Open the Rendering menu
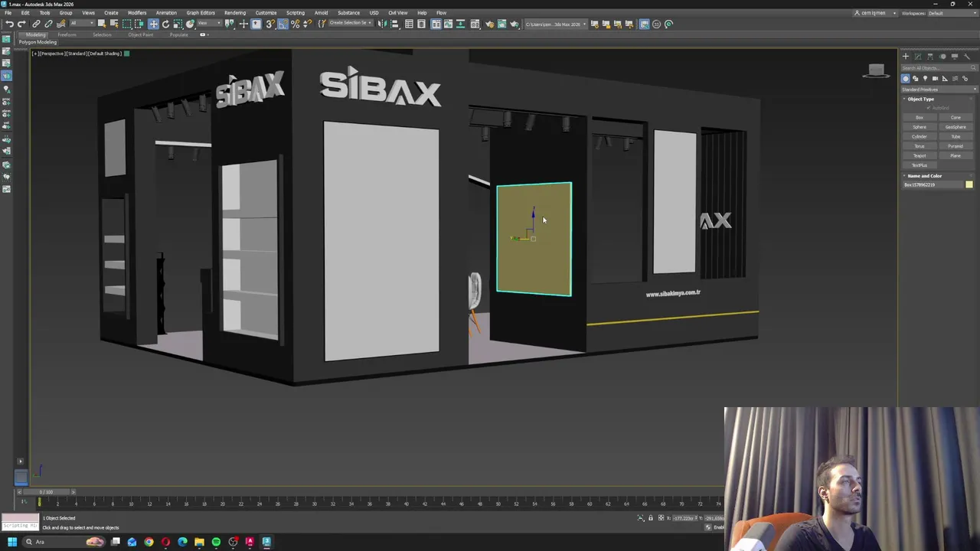This screenshot has height=551, width=980. pyautogui.click(x=235, y=13)
